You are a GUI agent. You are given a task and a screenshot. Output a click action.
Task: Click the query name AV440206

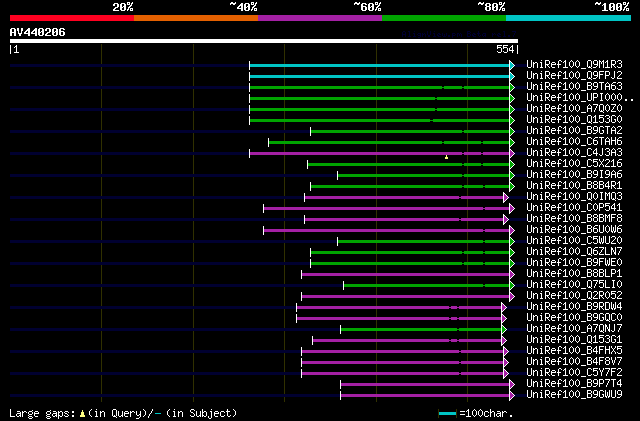click(x=38, y=32)
